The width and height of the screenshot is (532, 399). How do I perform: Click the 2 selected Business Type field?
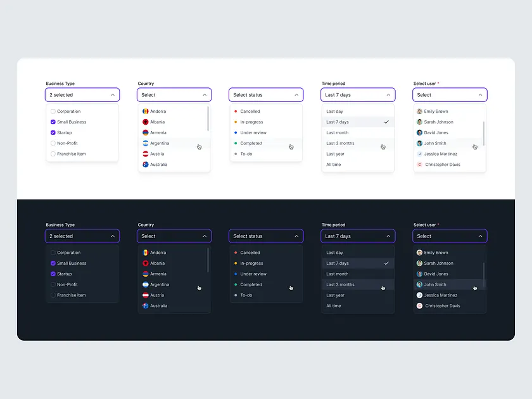pyautogui.click(x=82, y=94)
